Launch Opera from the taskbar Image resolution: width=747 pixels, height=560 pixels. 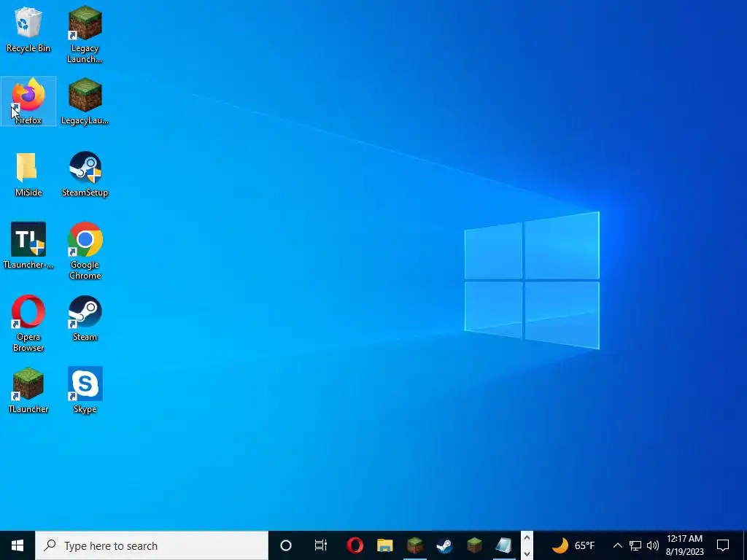click(x=355, y=545)
